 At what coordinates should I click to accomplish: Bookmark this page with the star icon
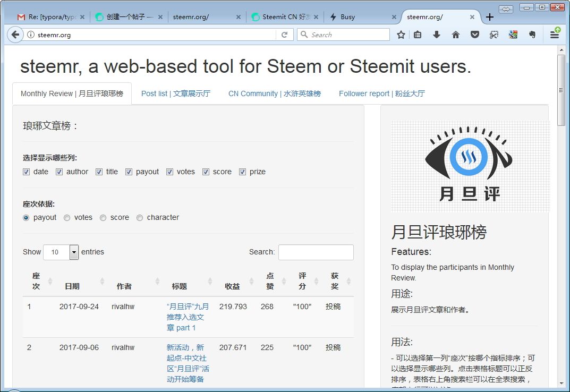coord(401,35)
